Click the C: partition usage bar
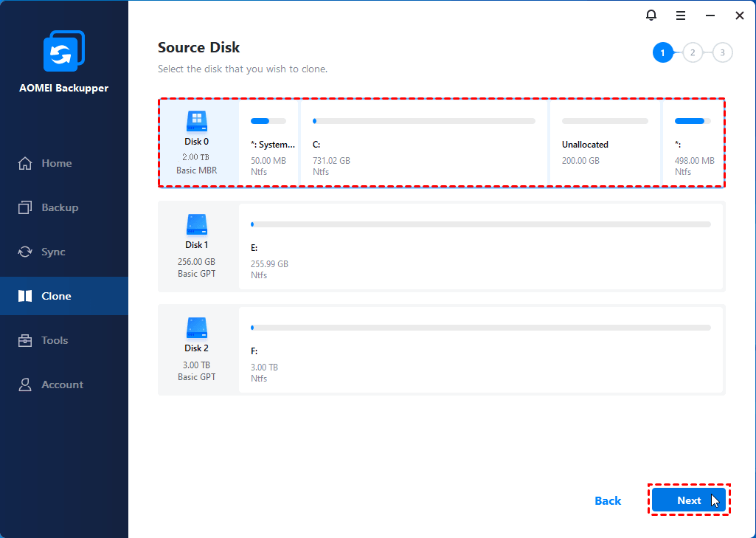This screenshot has height=538, width=756. pos(424,121)
